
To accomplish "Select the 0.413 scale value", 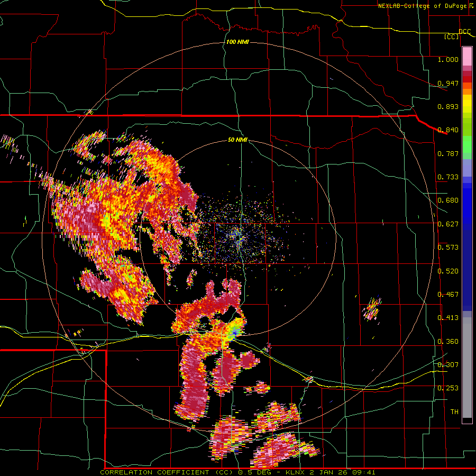I will point(448,318).
